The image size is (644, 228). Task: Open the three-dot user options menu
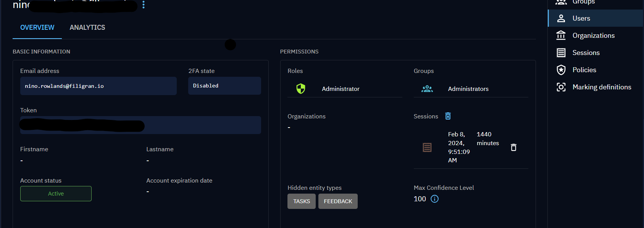coord(144,5)
